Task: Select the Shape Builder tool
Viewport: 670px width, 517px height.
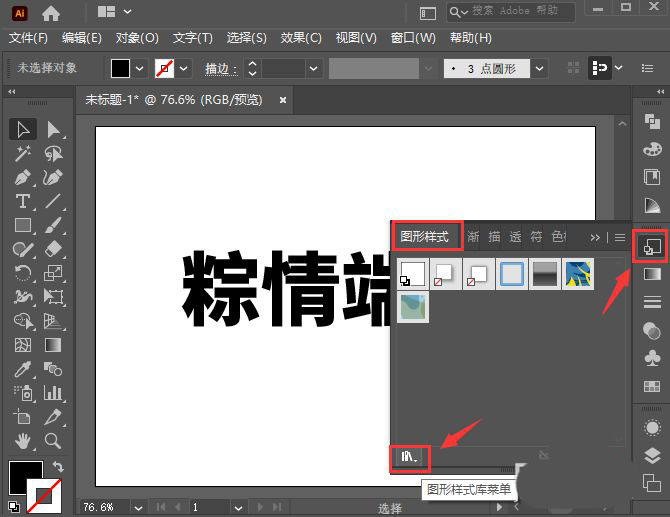Action: pyautogui.click(x=23, y=321)
